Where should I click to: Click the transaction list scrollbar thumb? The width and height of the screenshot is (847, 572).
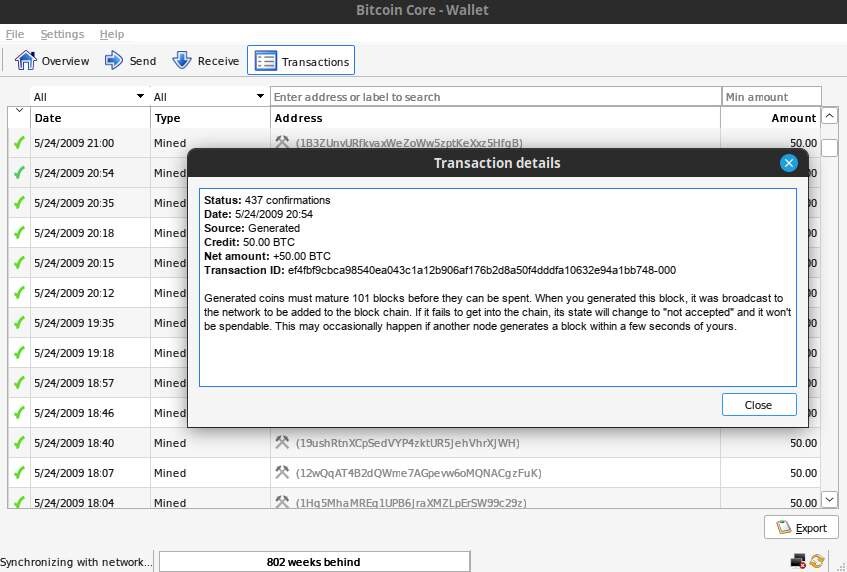click(830, 147)
